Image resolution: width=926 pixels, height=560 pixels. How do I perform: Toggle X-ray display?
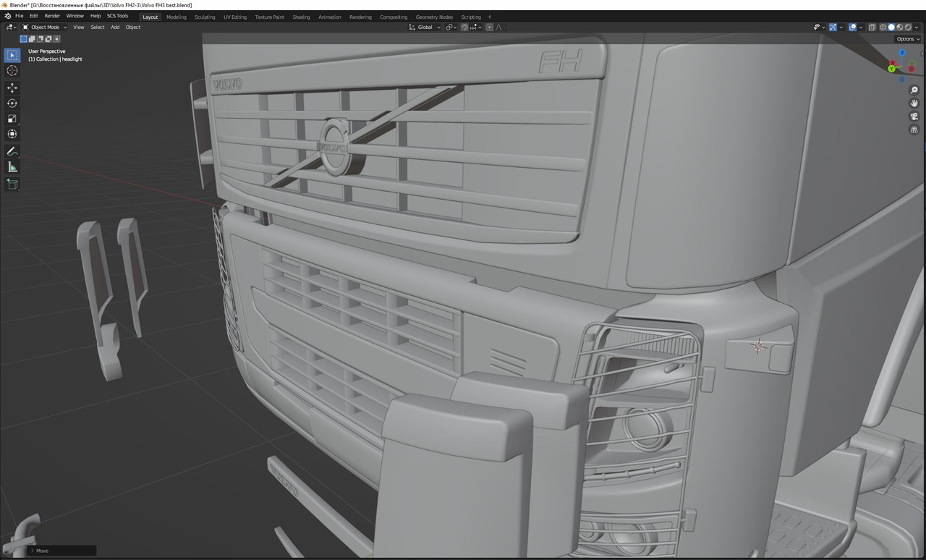[x=872, y=27]
